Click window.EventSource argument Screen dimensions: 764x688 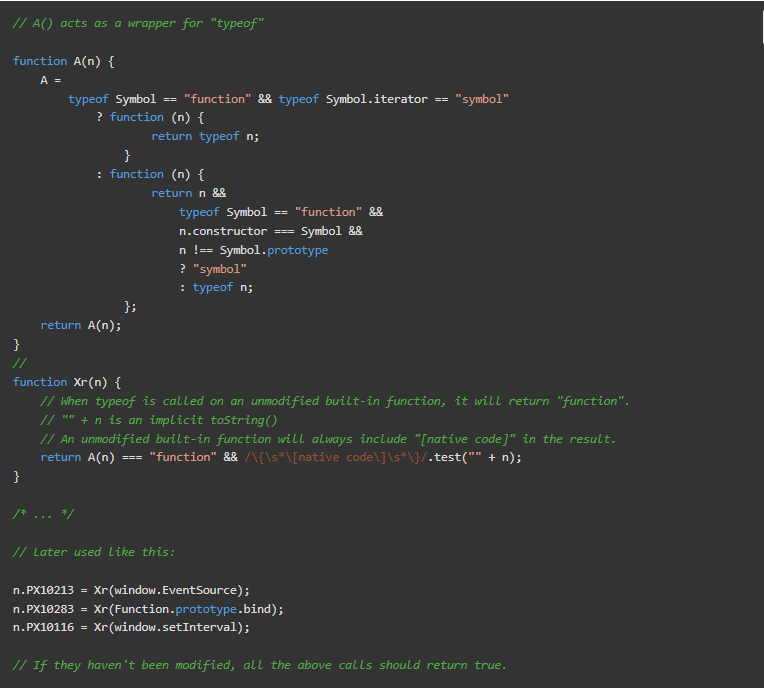click(x=175, y=590)
